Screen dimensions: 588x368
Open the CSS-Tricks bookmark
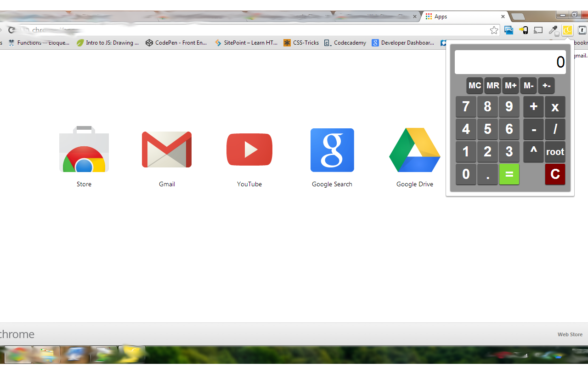point(301,43)
